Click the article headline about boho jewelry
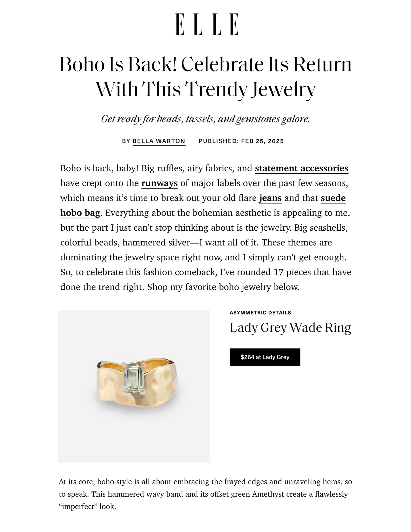The height and width of the screenshot is (532, 411). pyautogui.click(x=205, y=76)
